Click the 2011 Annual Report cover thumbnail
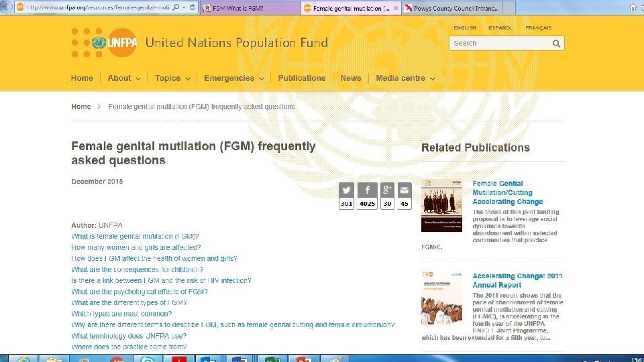The width and height of the screenshot is (644, 362). click(x=441, y=298)
